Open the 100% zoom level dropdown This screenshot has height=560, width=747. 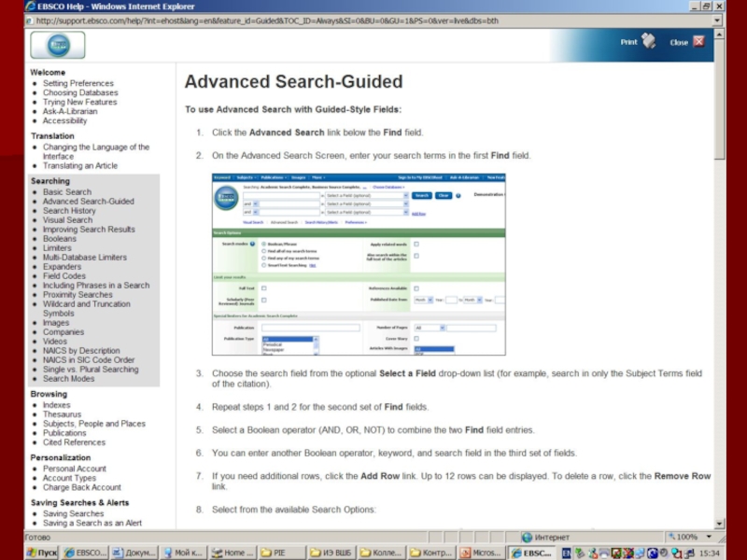coord(709,537)
